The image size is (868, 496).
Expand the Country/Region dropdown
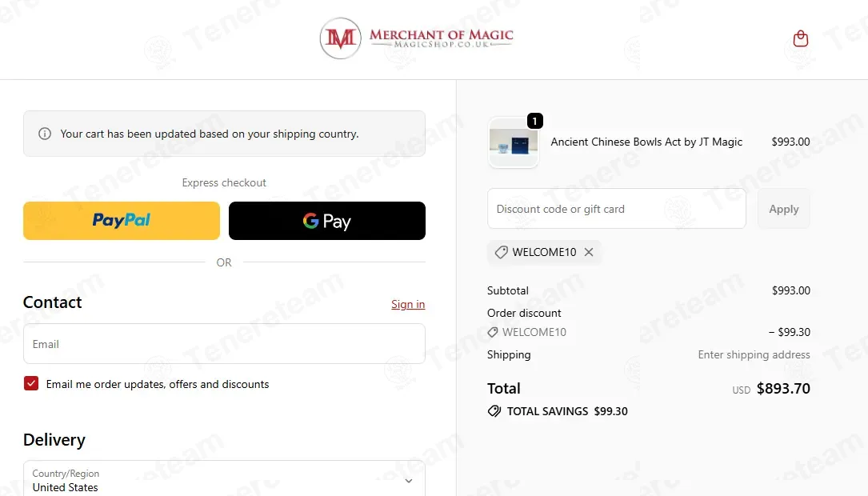tap(224, 480)
